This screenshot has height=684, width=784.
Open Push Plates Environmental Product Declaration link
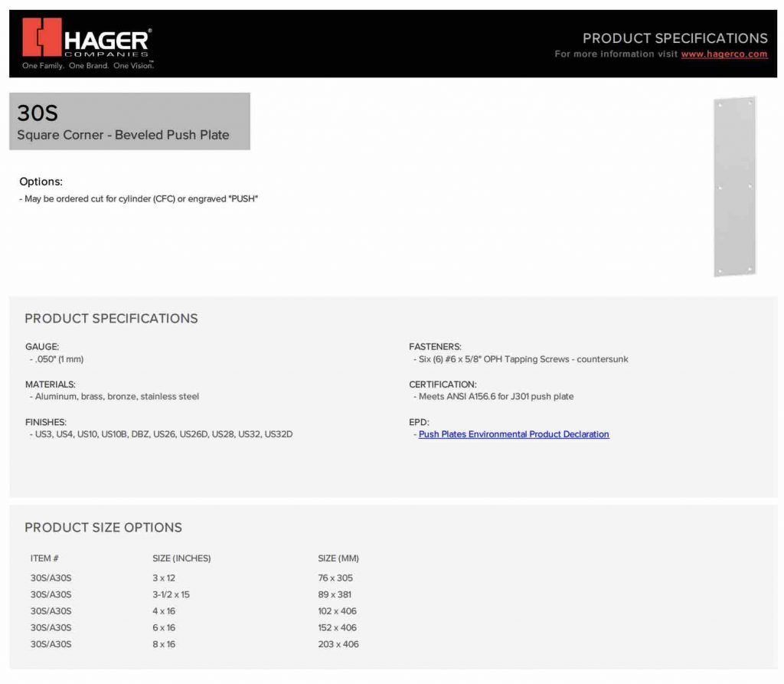pos(514,434)
